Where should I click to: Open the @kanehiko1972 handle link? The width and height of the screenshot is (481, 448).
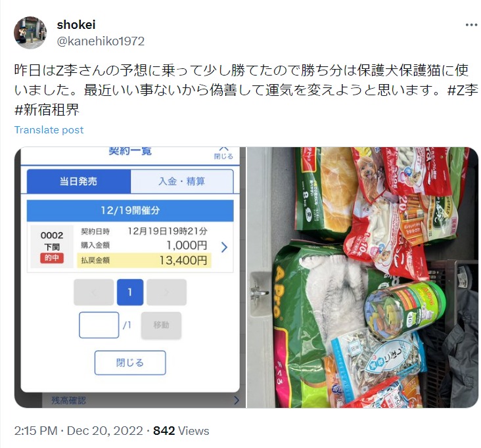coord(101,41)
